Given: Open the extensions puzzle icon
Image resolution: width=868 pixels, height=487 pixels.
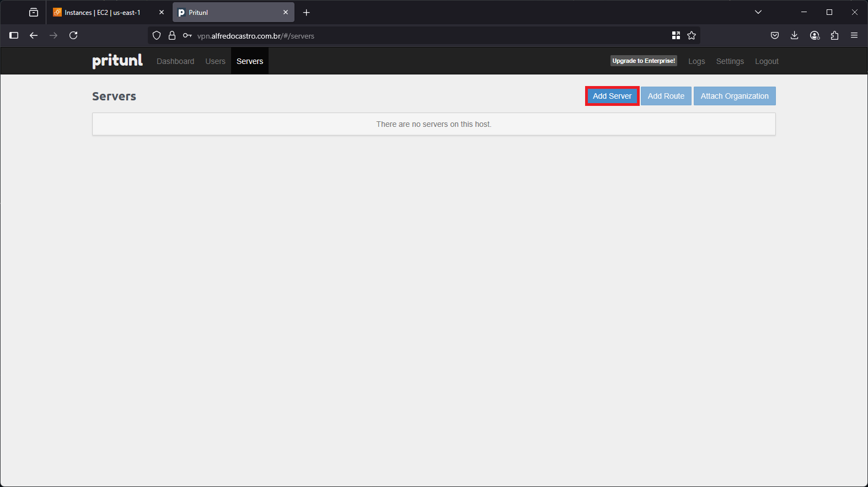Looking at the screenshot, I should (x=834, y=35).
